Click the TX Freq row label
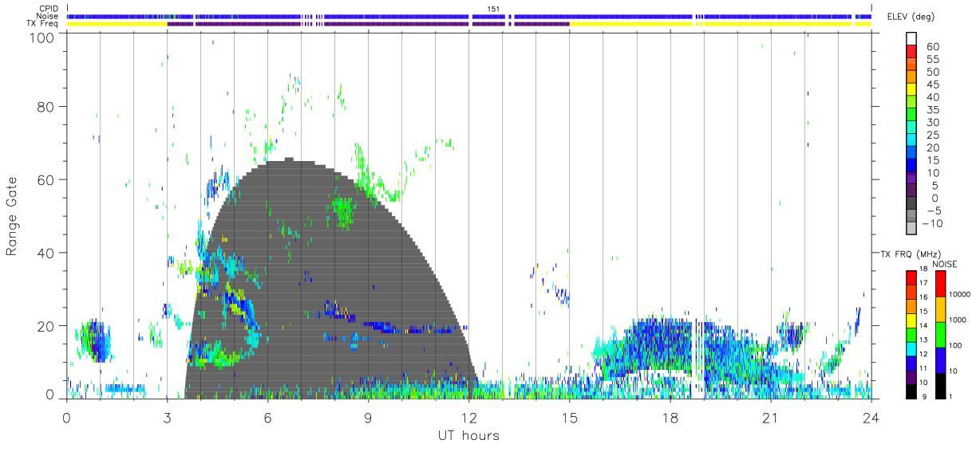 click(x=44, y=24)
